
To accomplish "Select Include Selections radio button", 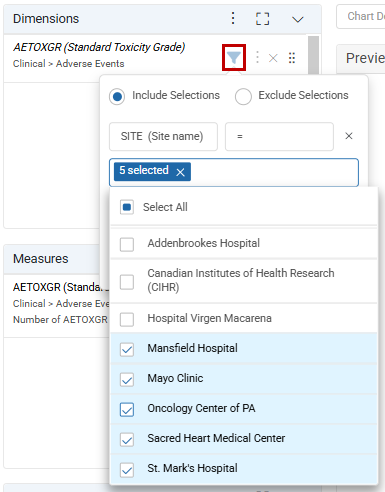I will coord(117,96).
